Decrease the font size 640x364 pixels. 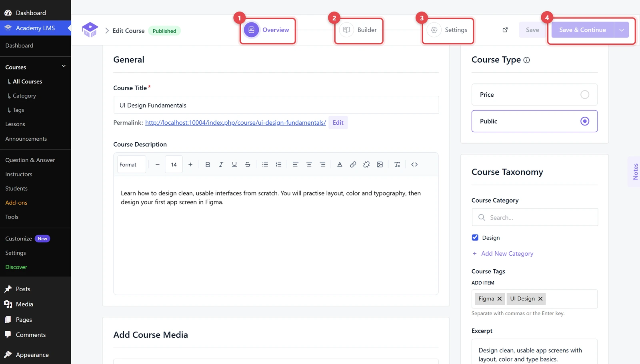pos(158,165)
